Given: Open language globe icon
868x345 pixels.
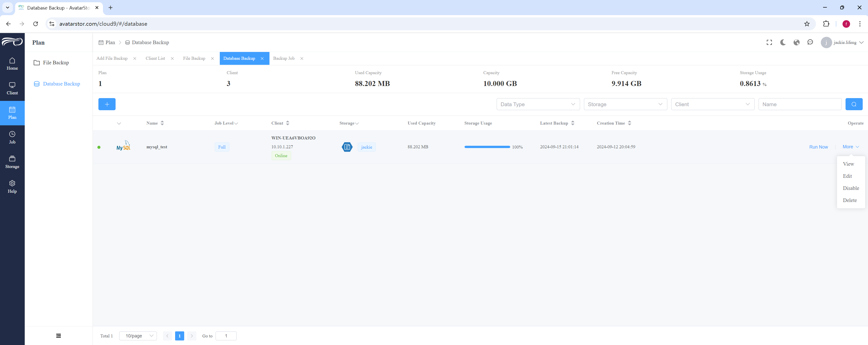Looking at the screenshot, I should (x=797, y=42).
